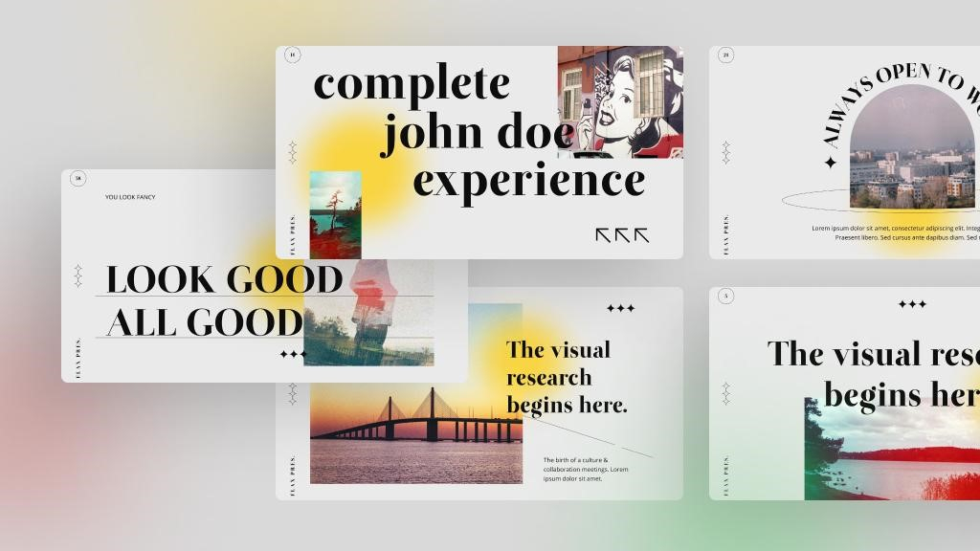Screen dimensions: 980x551
Task: Select the pop-art comic woman mural photo
Action: (620, 101)
